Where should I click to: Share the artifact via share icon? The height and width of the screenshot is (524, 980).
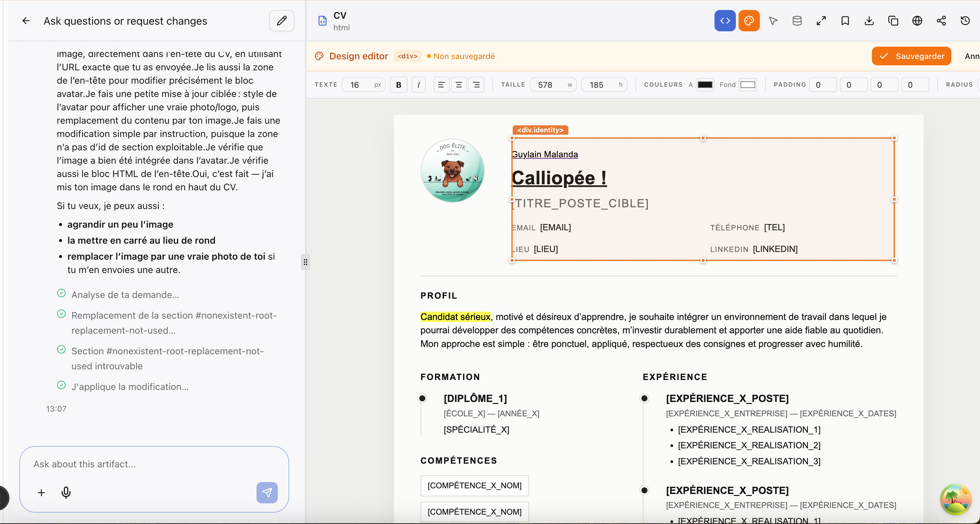click(x=941, y=21)
